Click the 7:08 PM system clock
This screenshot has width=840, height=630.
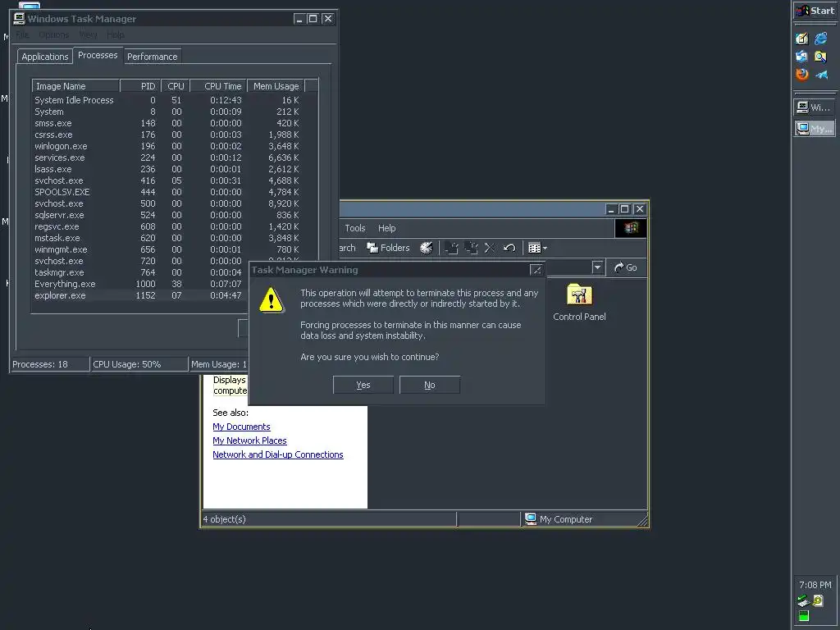[x=815, y=585]
